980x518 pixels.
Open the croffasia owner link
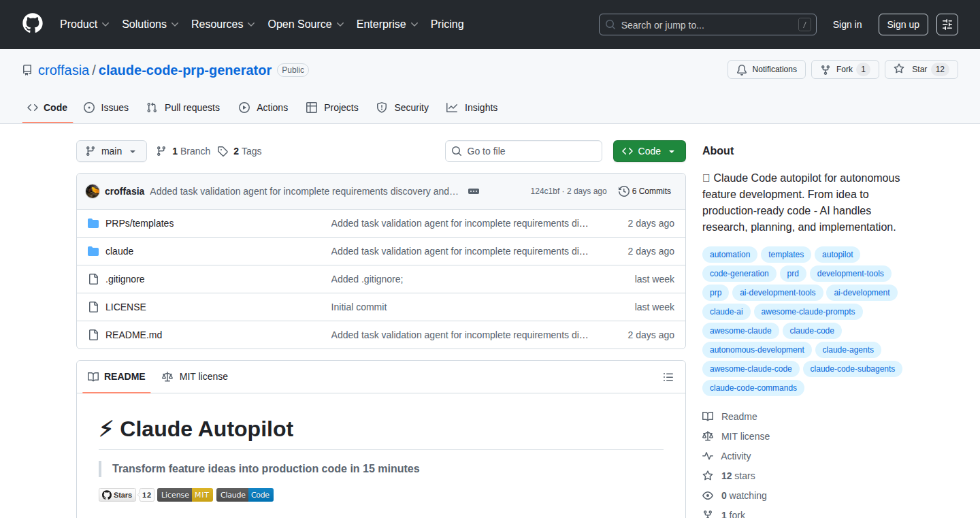(x=63, y=70)
